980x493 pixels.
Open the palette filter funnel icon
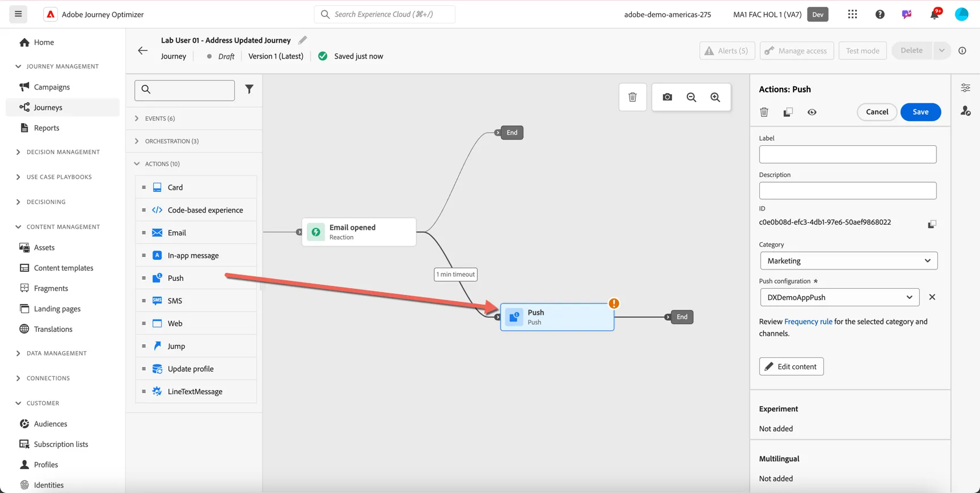pos(249,89)
